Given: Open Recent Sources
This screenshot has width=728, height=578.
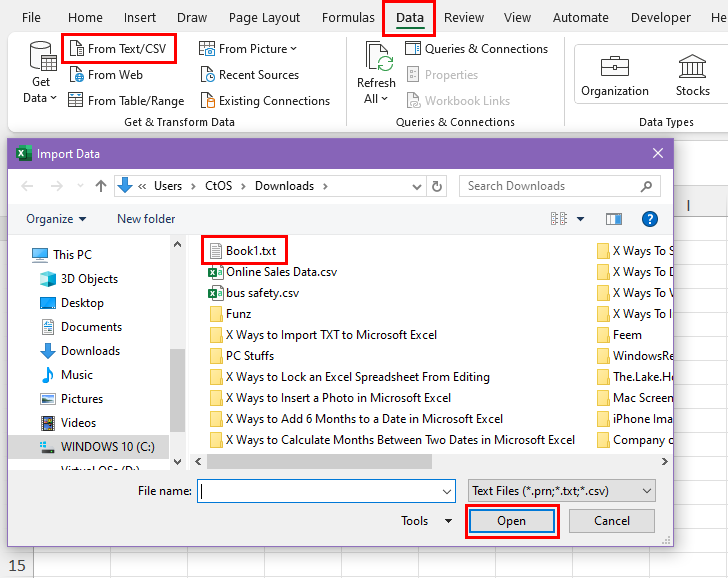Looking at the screenshot, I should (x=250, y=75).
